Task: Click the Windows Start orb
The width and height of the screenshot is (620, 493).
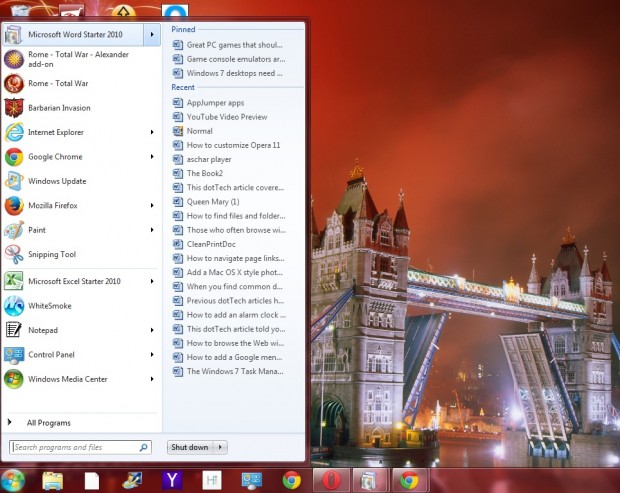Action: tap(13, 480)
